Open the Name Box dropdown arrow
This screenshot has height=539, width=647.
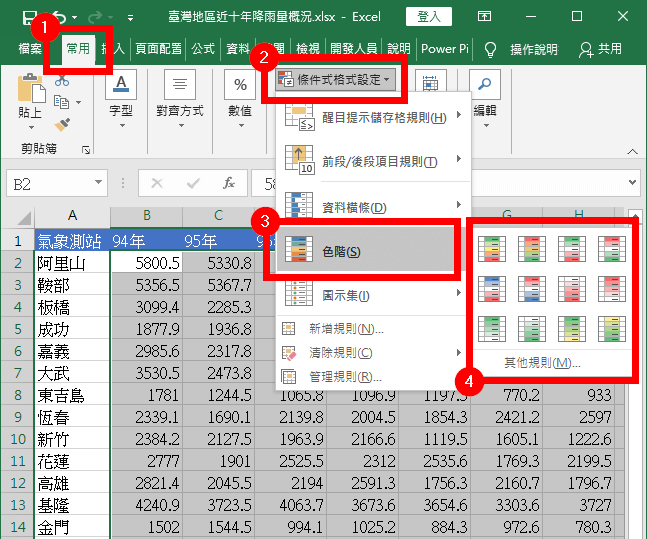[98, 182]
